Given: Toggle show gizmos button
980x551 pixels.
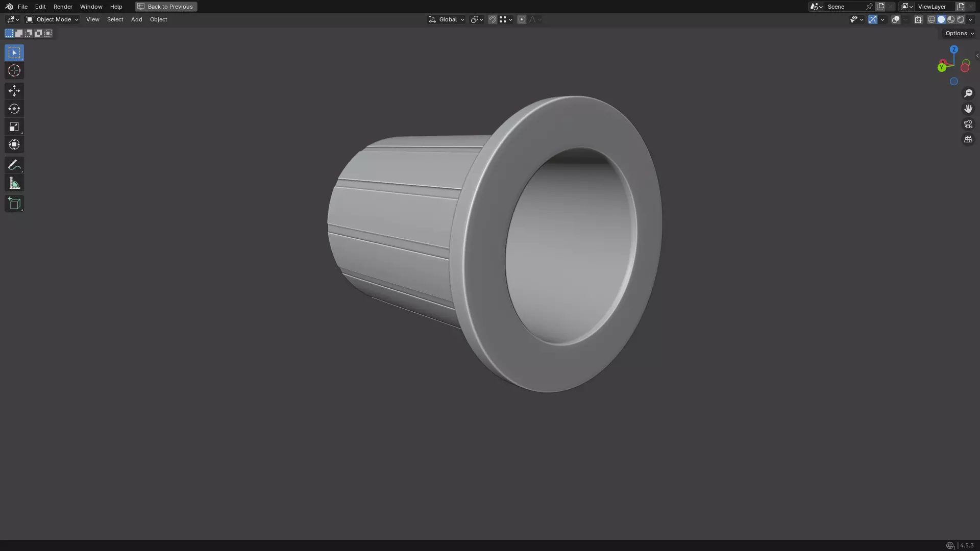Looking at the screenshot, I should coord(873,19).
